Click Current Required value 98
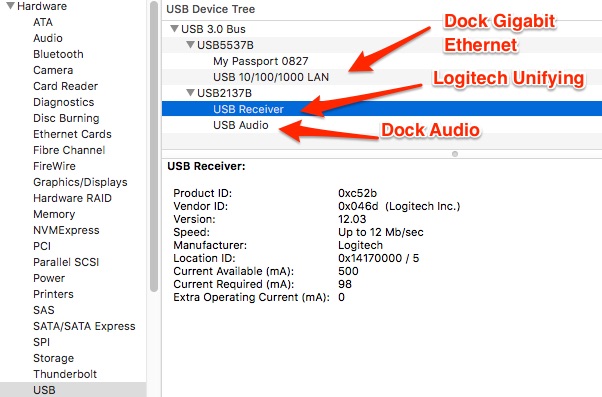The image size is (602, 397). (x=345, y=284)
